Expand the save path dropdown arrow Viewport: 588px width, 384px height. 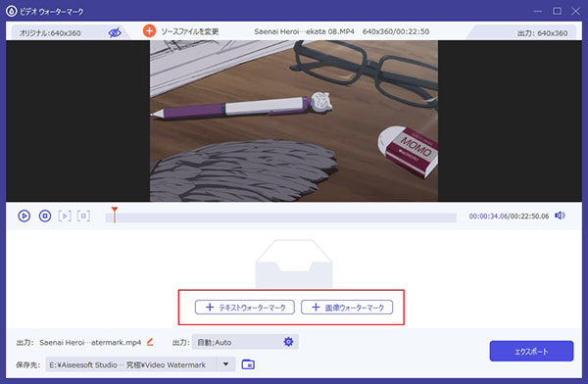point(225,364)
